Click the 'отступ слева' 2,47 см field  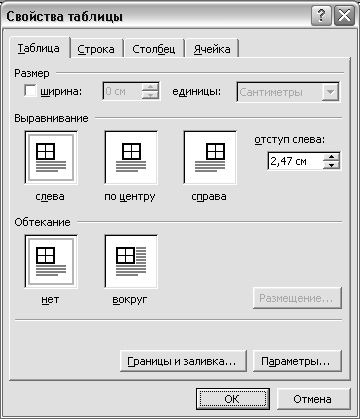295,161
